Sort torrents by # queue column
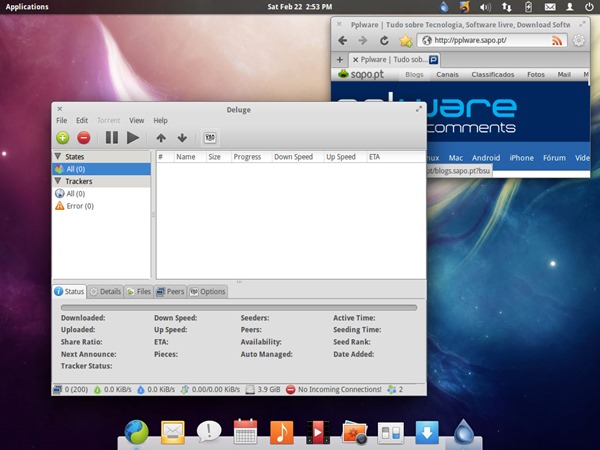Screen dimensions: 600x450 tap(165, 157)
